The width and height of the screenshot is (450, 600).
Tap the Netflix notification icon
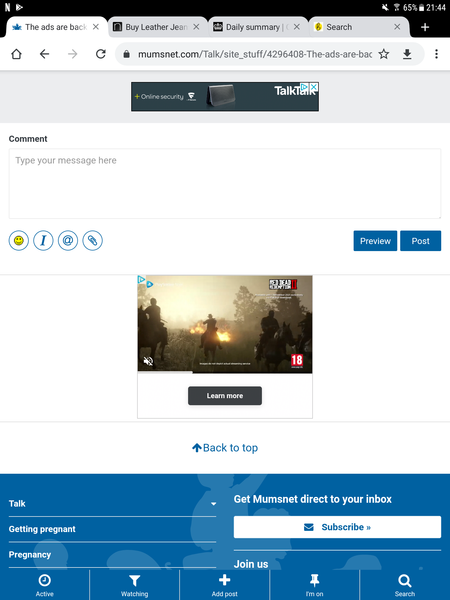[7, 7]
